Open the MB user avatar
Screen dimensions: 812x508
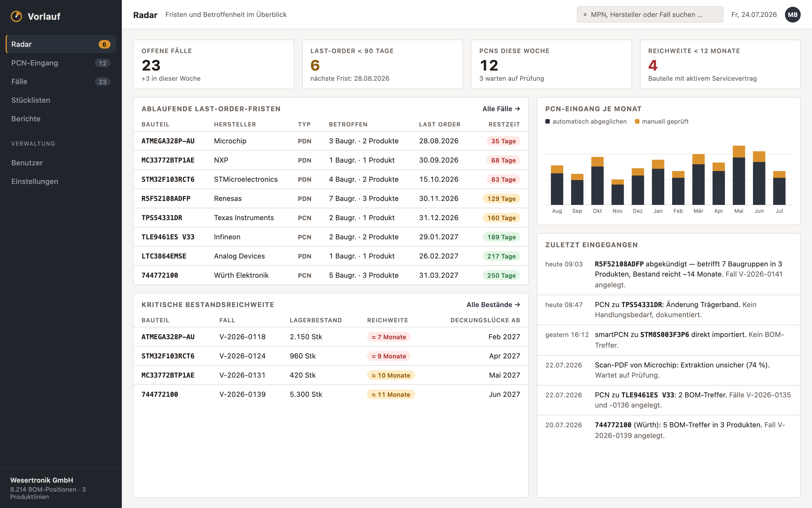(x=793, y=15)
